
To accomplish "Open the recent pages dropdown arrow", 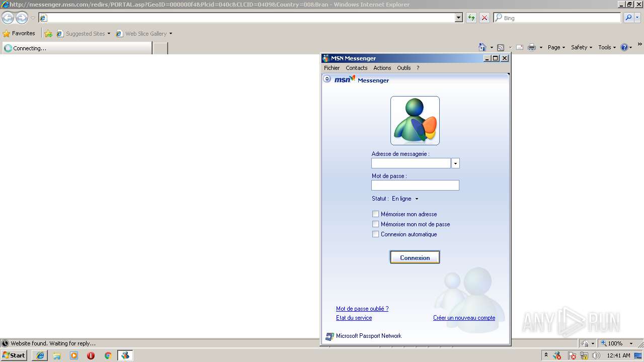I will point(33,18).
